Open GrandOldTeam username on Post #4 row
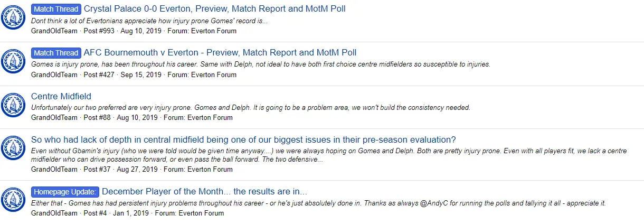This screenshot has width=644, height=224. (x=54, y=213)
